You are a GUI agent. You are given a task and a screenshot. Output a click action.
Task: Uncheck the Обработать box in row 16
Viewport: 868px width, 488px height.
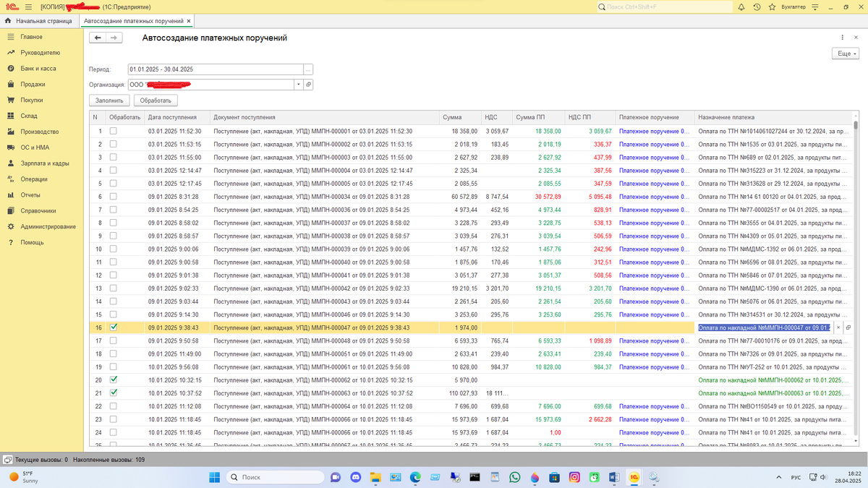(113, 328)
